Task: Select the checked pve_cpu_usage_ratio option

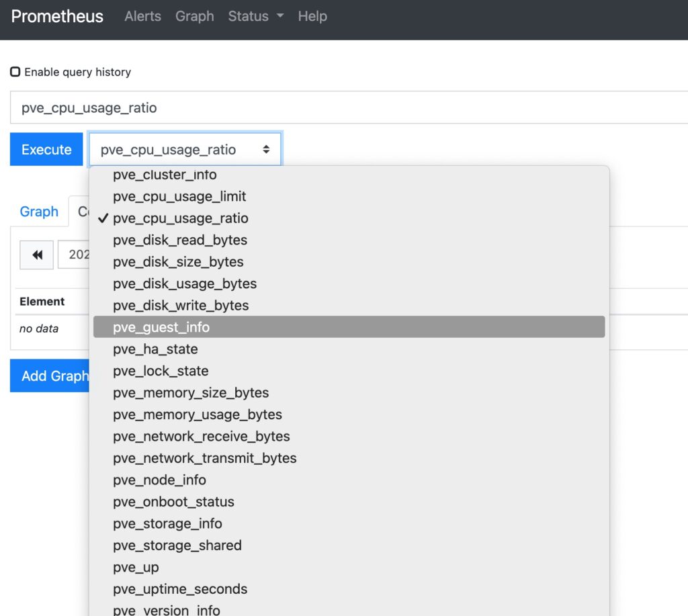Action: (349, 218)
